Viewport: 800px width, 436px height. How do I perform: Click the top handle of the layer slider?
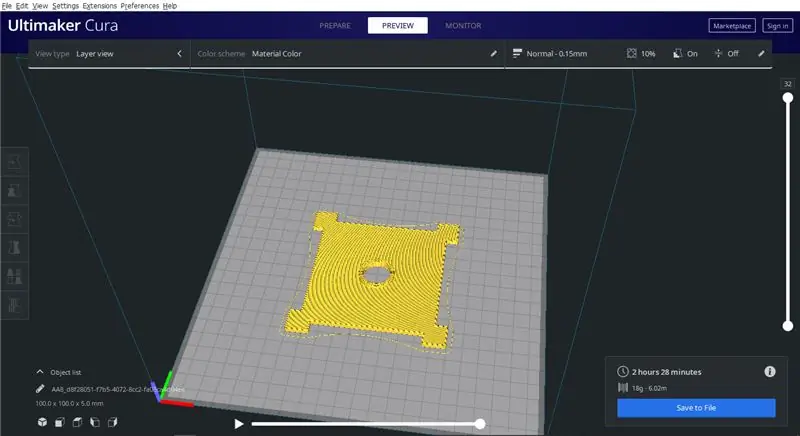788,97
